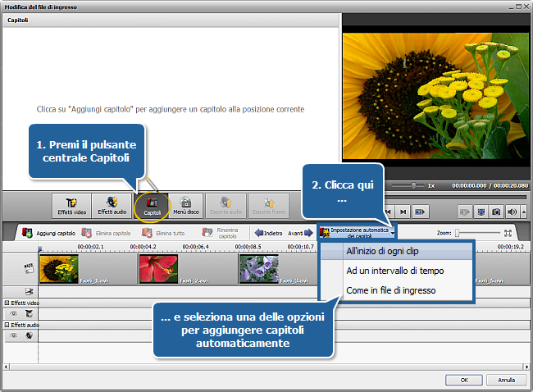
Task: Choose "Ad un intervallo di tempo"
Action: (x=395, y=270)
